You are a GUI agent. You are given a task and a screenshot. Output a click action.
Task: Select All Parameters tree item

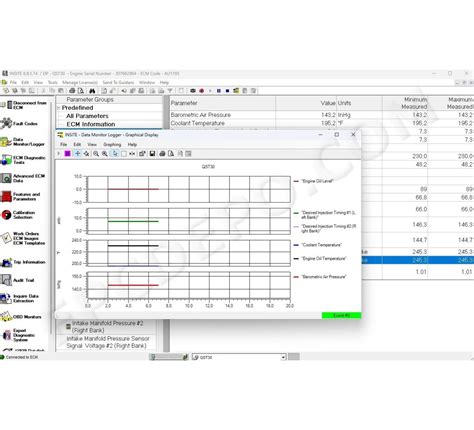[x=87, y=116]
